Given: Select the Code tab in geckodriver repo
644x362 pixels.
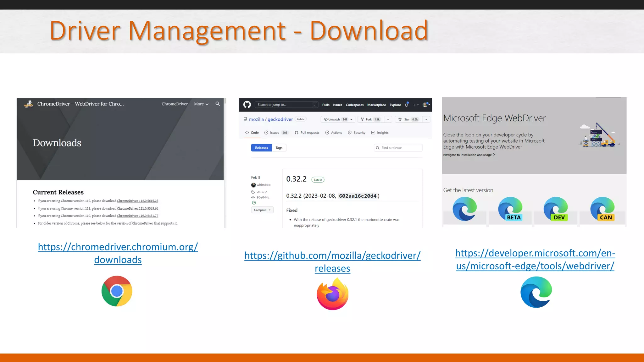Looking at the screenshot, I should [252, 133].
